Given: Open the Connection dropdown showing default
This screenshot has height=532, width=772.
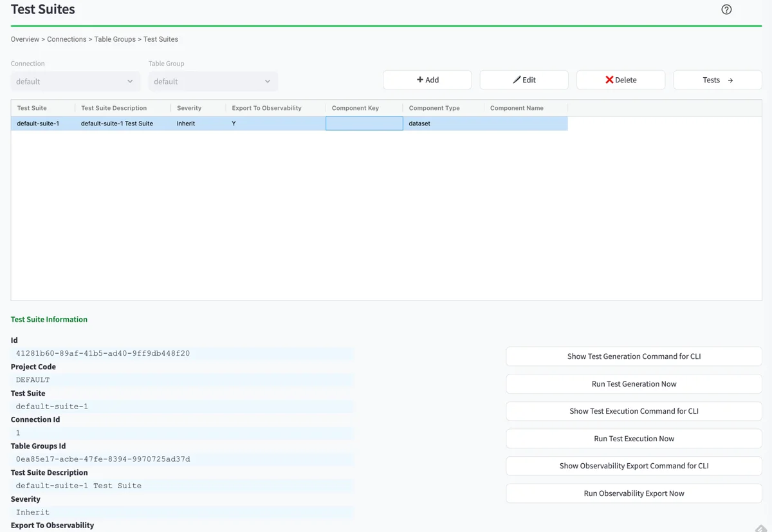Looking at the screenshot, I should (x=75, y=81).
